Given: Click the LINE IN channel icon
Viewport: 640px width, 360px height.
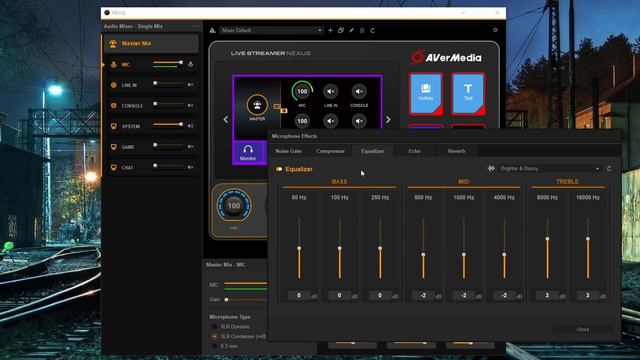Looking at the screenshot, I should (x=113, y=85).
